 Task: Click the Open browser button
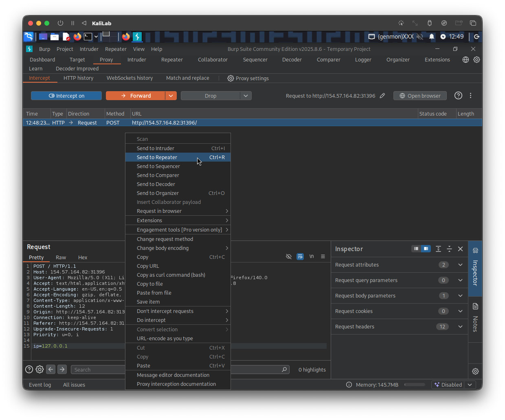click(x=420, y=96)
